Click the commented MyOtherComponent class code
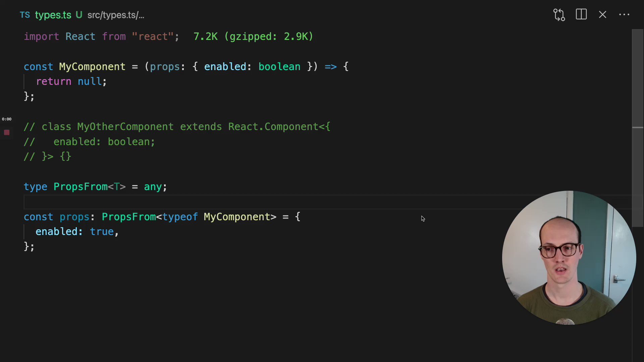644x362 pixels. [125, 127]
